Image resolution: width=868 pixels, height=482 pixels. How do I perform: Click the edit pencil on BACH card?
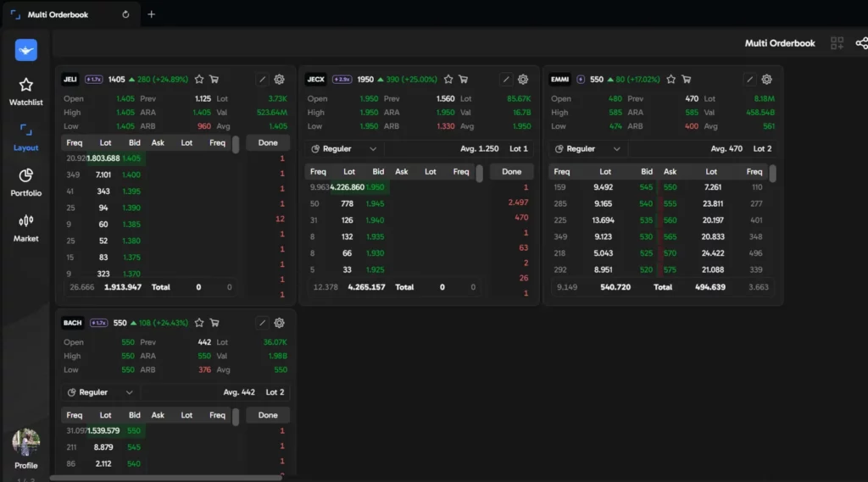point(263,323)
